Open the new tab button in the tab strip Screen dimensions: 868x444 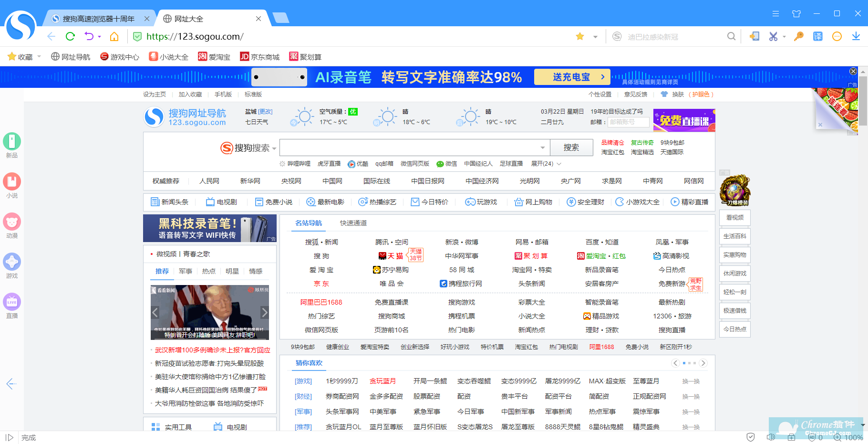coord(280,18)
